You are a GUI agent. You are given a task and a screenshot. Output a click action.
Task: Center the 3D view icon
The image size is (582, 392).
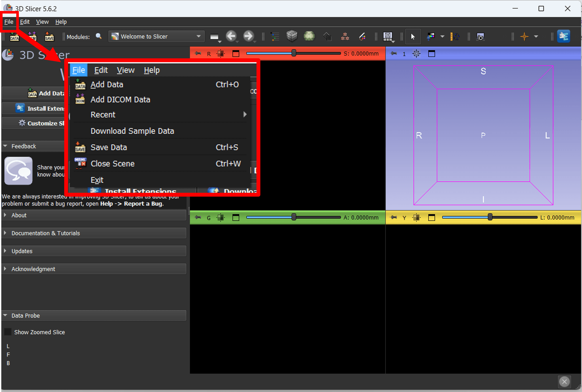click(416, 54)
